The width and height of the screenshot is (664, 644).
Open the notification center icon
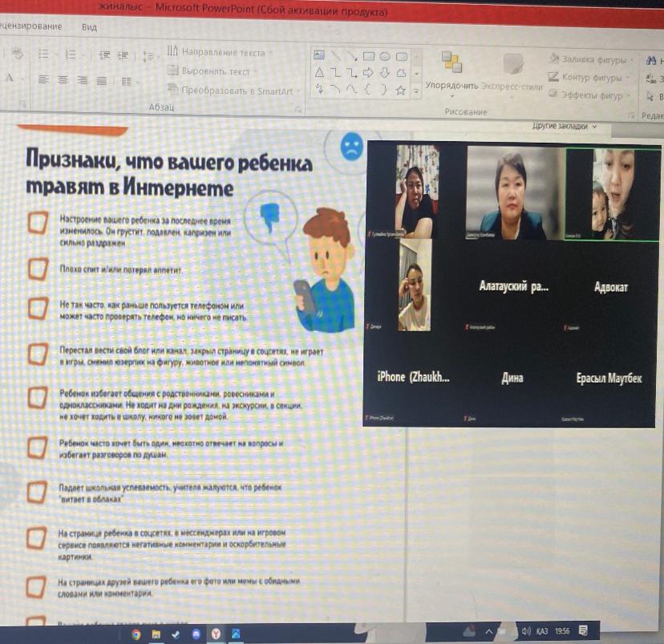pyautogui.click(x=584, y=630)
